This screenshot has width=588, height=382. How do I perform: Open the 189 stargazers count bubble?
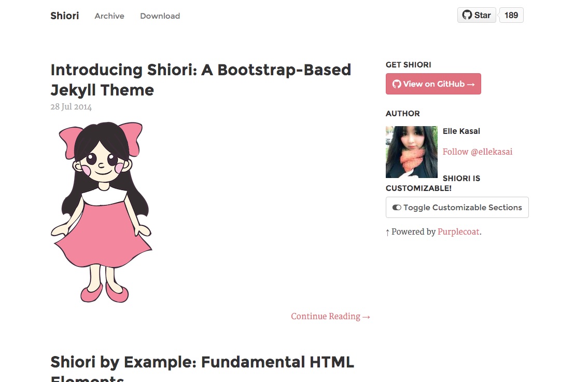click(x=511, y=15)
